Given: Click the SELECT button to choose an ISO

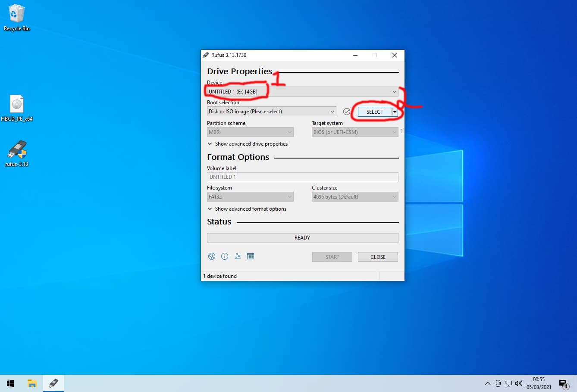Looking at the screenshot, I should [375, 112].
